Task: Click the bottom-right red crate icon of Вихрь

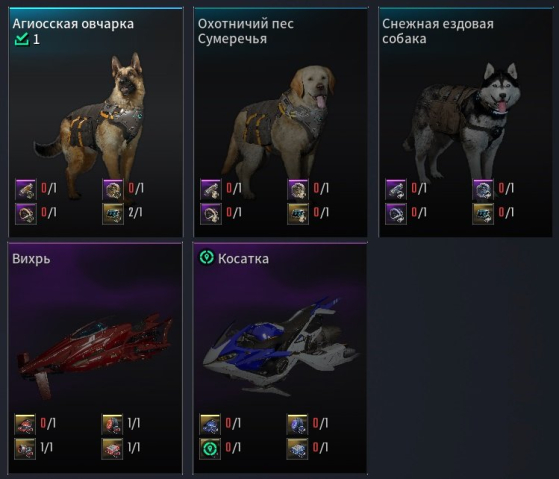Action: click(x=112, y=448)
